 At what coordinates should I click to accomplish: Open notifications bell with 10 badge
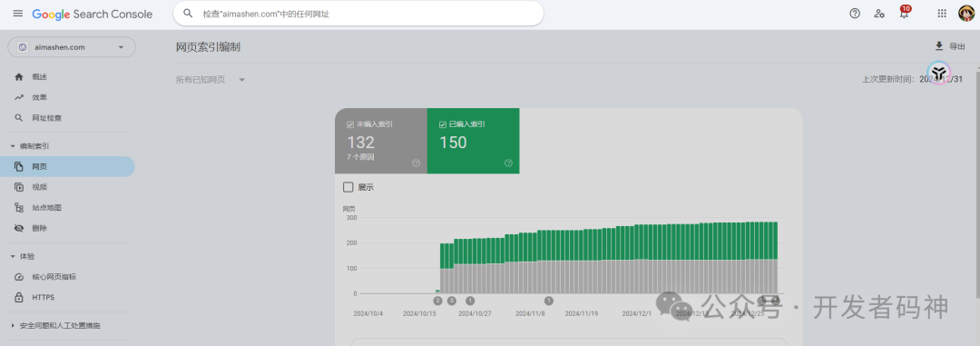pos(904,13)
